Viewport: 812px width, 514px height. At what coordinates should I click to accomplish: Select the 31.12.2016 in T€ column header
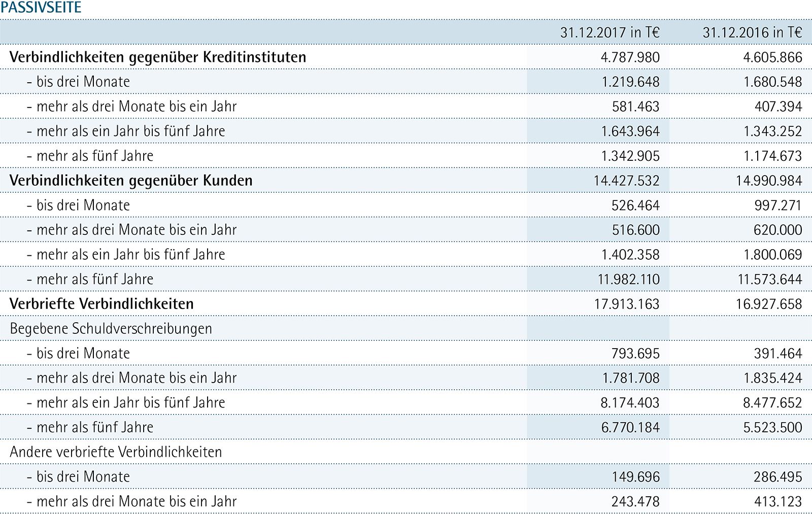[752, 32]
